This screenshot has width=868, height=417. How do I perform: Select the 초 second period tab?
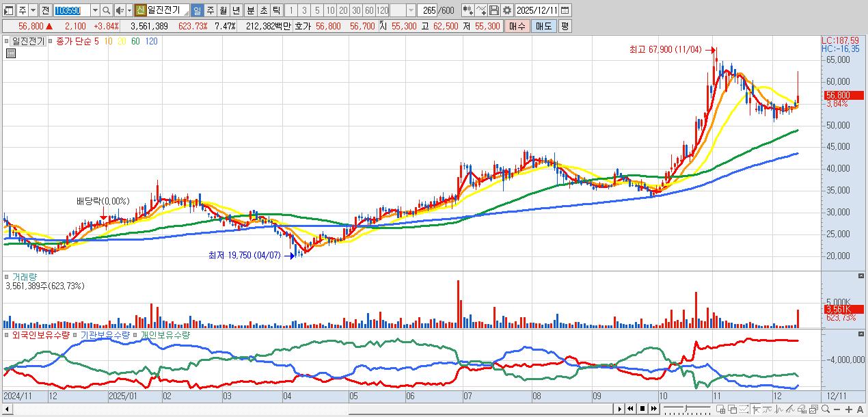pos(263,10)
